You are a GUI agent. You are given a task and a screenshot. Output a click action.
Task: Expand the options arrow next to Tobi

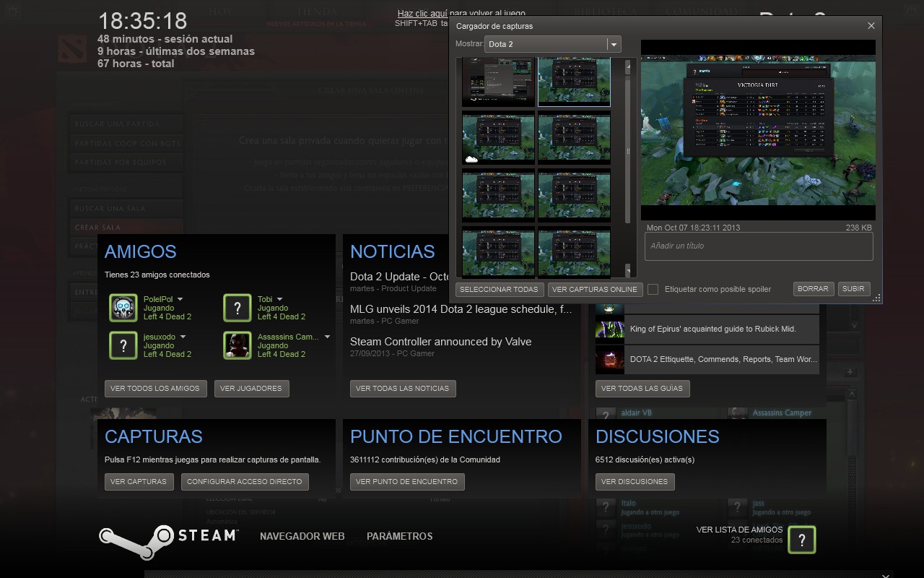[279, 299]
